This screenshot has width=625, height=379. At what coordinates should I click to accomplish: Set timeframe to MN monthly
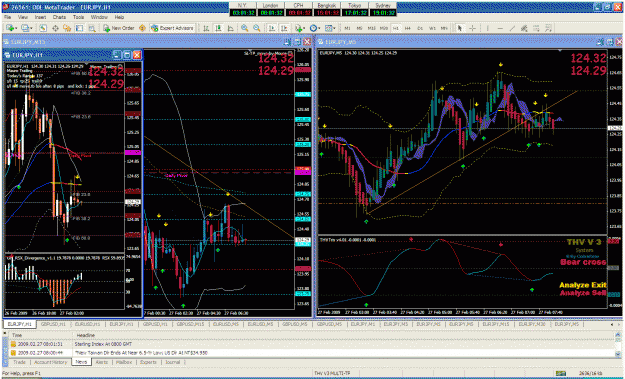coord(444,28)
